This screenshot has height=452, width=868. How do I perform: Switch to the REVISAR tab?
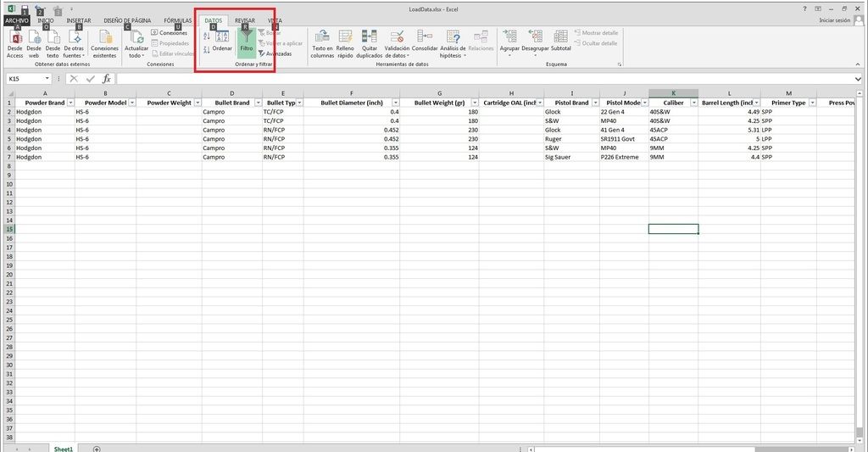pos(245,20)
